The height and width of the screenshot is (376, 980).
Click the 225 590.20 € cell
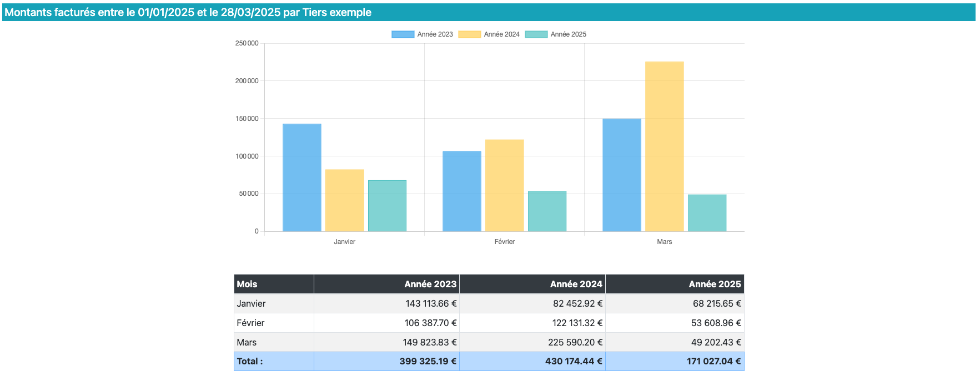click(575, 342)
